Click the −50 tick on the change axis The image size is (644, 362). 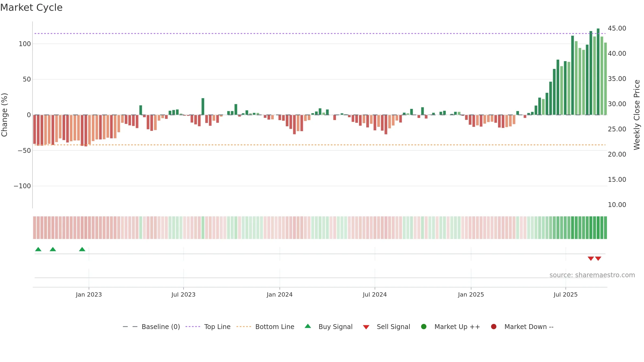tap(24, 151)
